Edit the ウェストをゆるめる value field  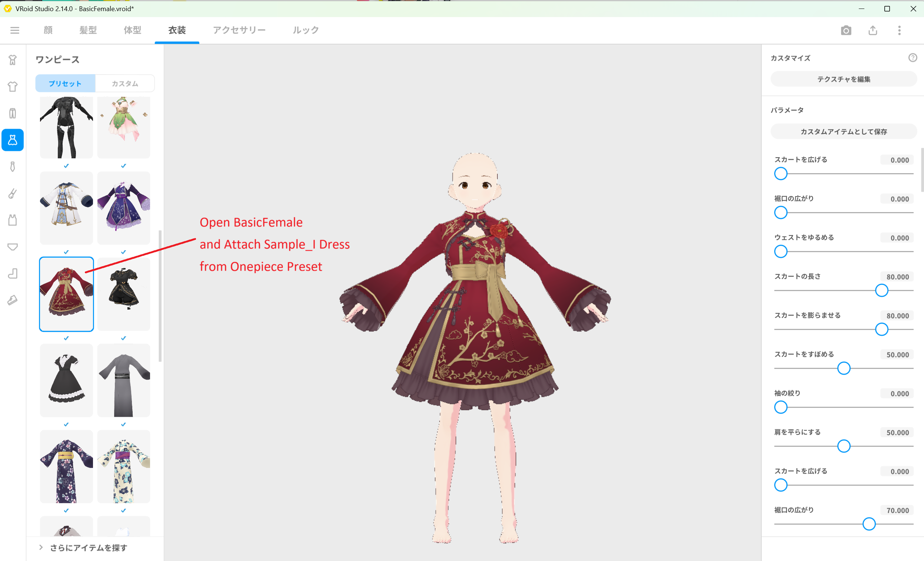(x=897, y=238)
